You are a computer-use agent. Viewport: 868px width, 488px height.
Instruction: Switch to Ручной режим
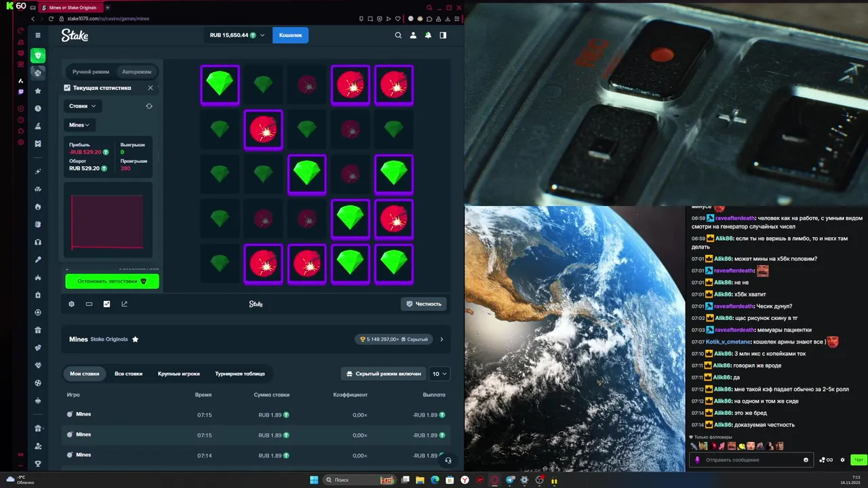91,71
